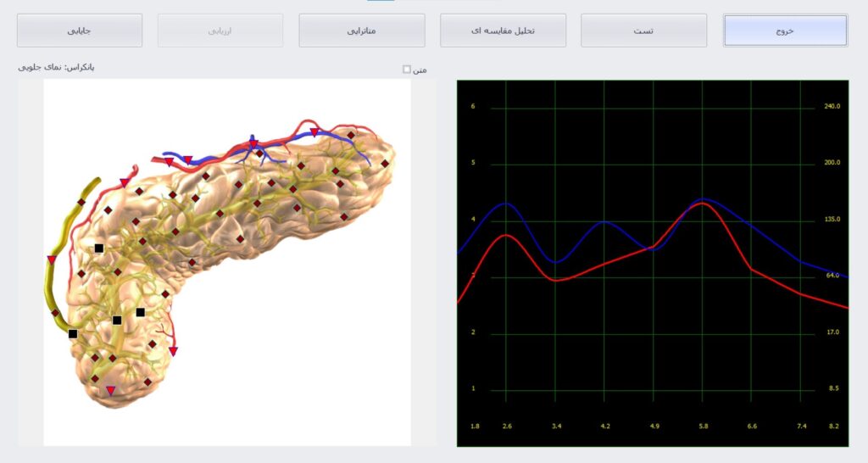Click the red curve's dip near 3.4

pos(555,280)
